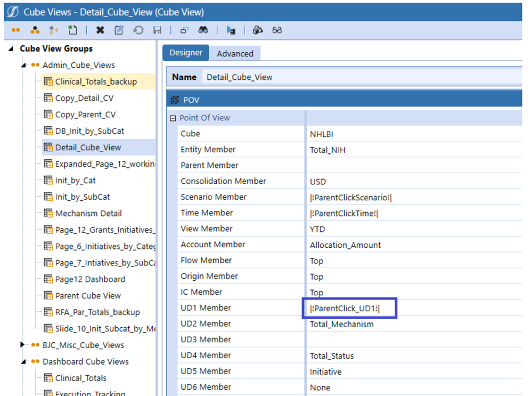Click the POV header cube icon
The width and height of the screenshot is (532, 396).
click(175, 100)
